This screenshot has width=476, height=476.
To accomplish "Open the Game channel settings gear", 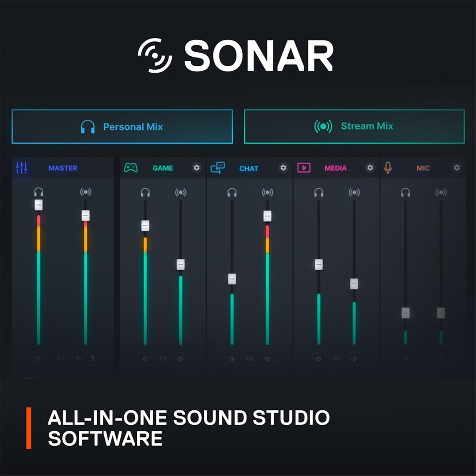I will pos(197,168).
